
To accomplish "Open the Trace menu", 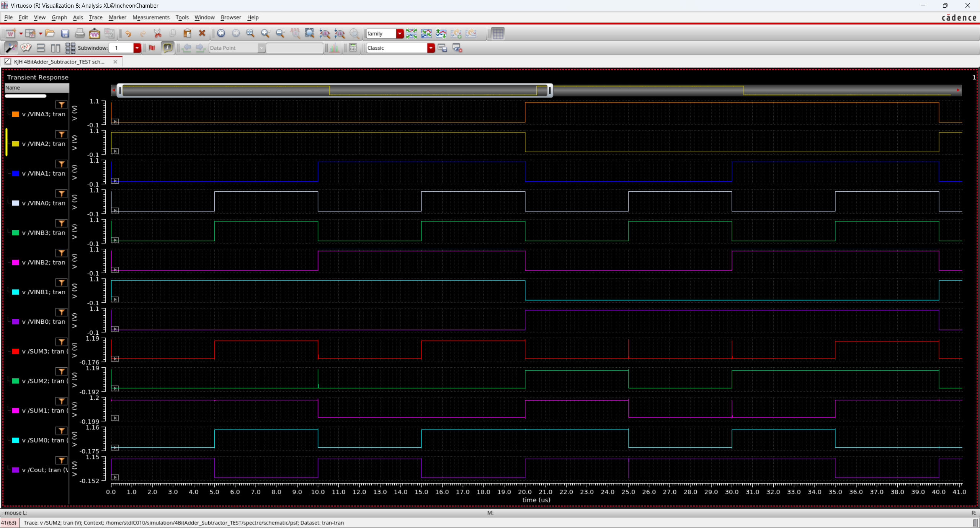I will click(x=95, y=17).
